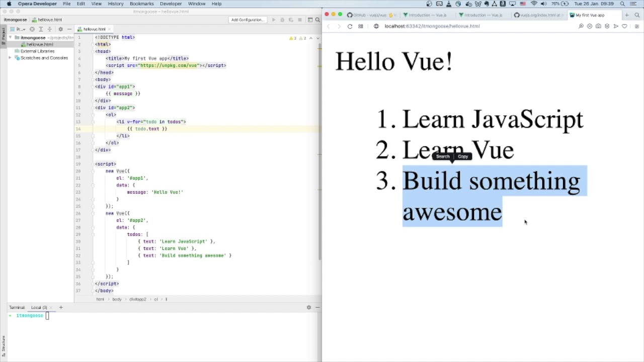Click the Search button in selection popup
The height and width of the screenshot is (362, 644).
click(x=443, y=157)
